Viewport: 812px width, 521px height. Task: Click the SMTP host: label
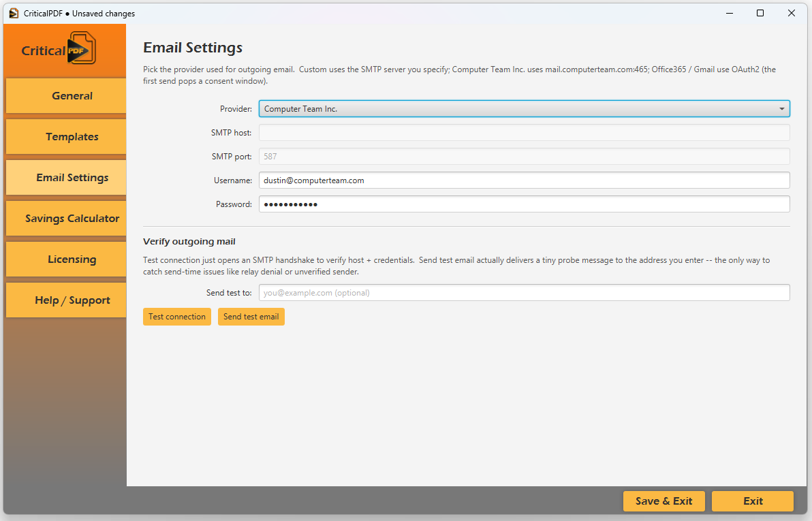click(231, 133)
